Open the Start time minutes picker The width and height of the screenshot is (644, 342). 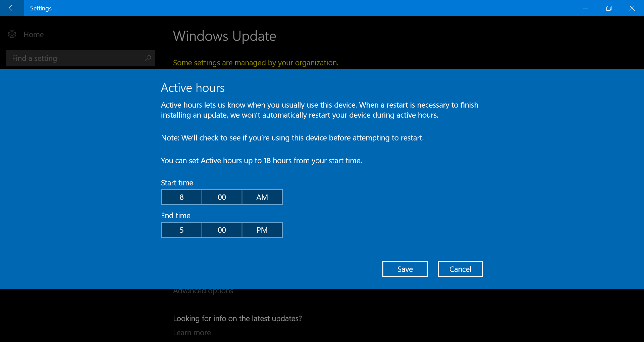[222, 197]
